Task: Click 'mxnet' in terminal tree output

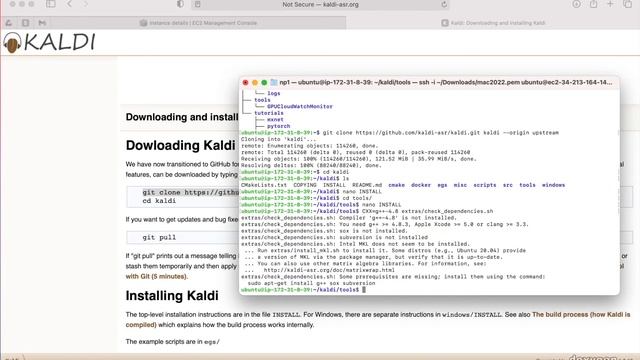Action: (x=275, y=120)
